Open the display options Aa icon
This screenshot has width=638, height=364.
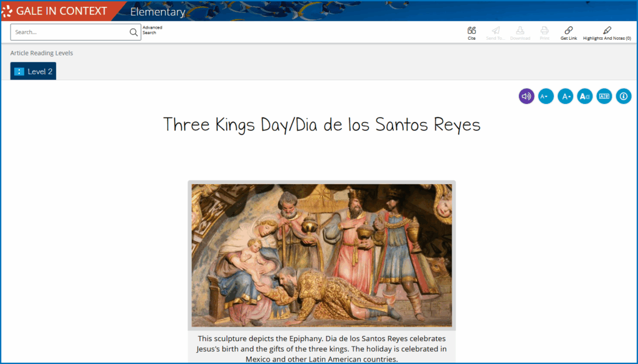pyautogui.click(x=584, y=96)
